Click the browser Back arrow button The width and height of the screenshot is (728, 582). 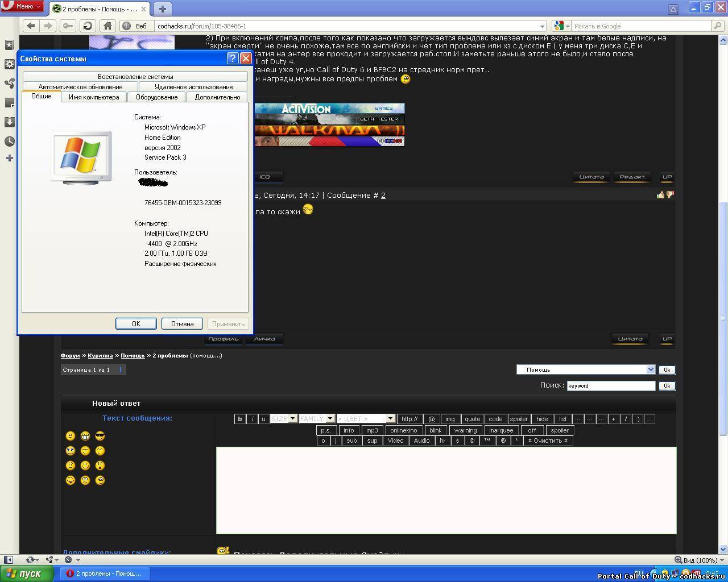31,26
